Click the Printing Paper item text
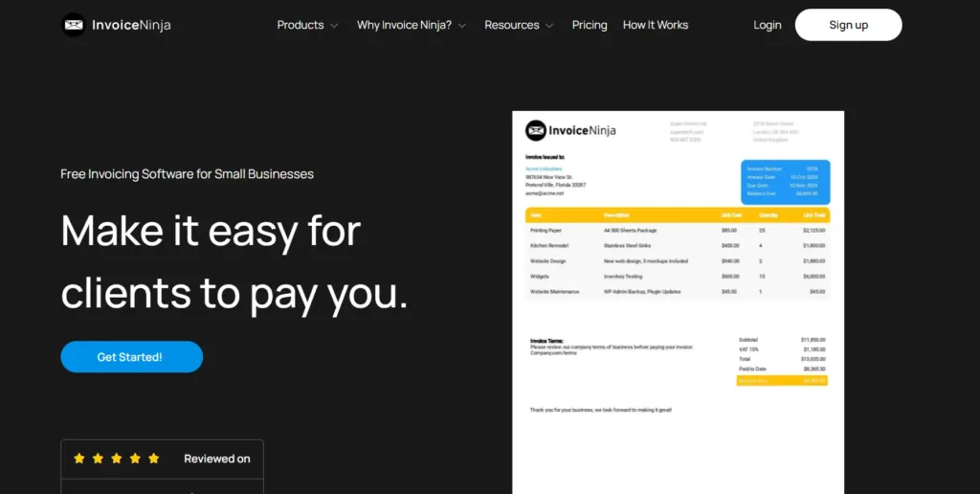Screen dimensions: 980x494 (x=546, y=230)
